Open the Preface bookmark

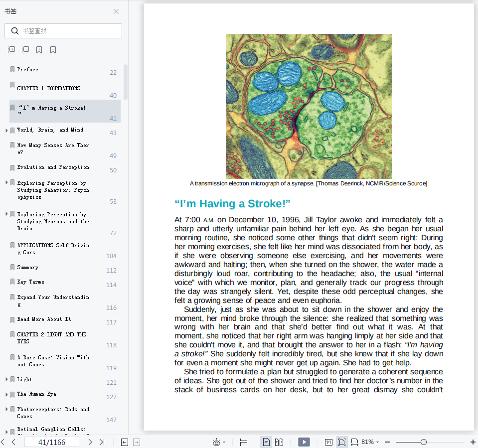[28, 69]
